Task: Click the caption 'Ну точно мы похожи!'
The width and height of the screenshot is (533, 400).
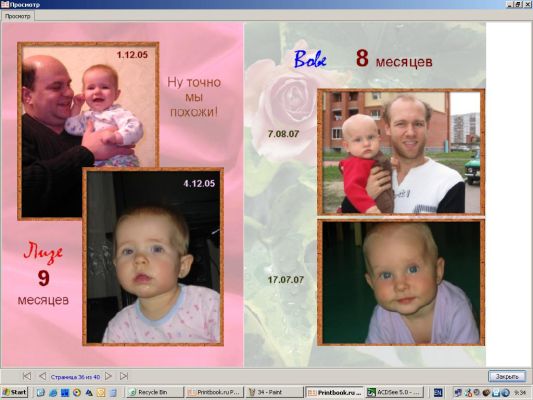Action: [194, 97]
